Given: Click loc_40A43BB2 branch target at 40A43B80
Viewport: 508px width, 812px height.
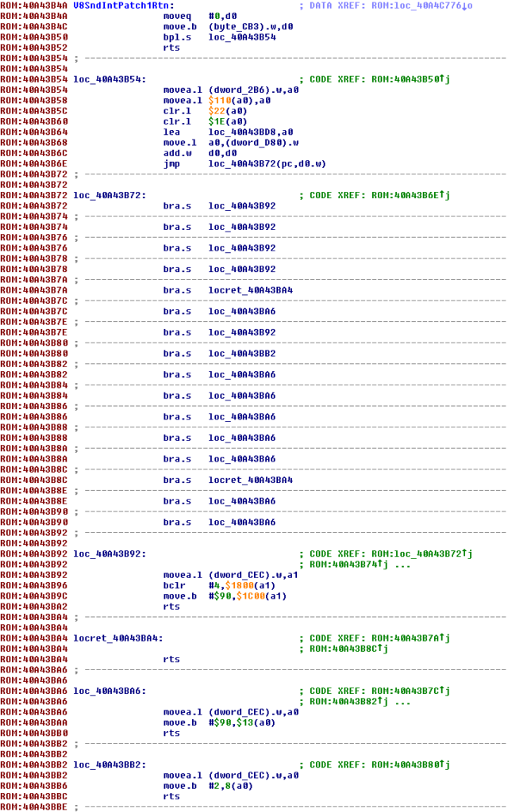Looking at the screenshot, I should coord(242,354).
